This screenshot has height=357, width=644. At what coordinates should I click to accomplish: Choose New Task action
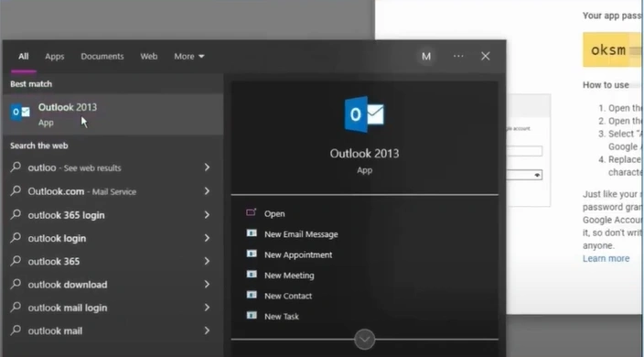pos(282,317)
